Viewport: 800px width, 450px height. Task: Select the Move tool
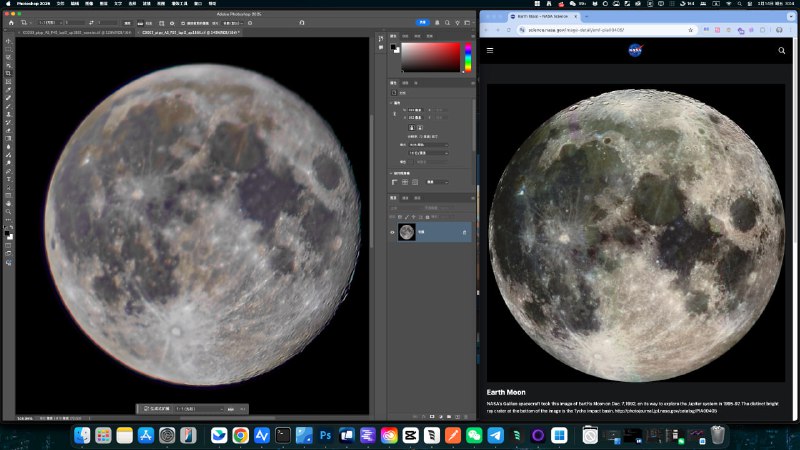pos(8,42)
